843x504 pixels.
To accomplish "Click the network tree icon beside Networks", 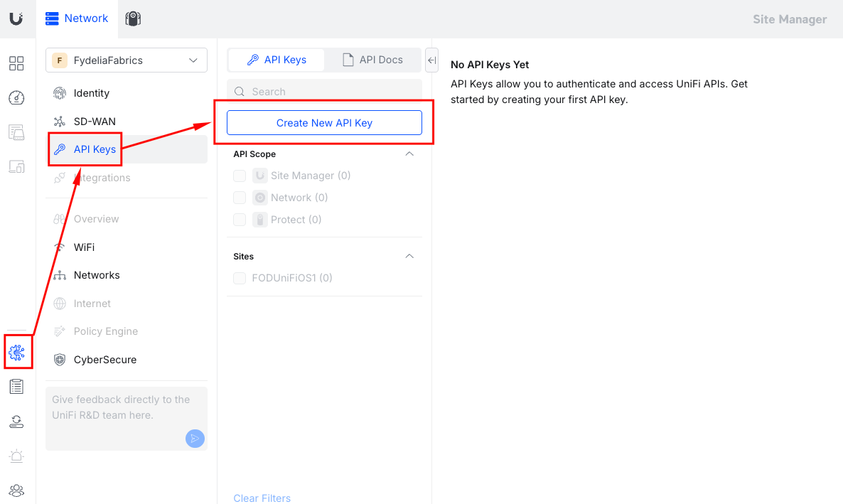I will [x=60, y=275].
